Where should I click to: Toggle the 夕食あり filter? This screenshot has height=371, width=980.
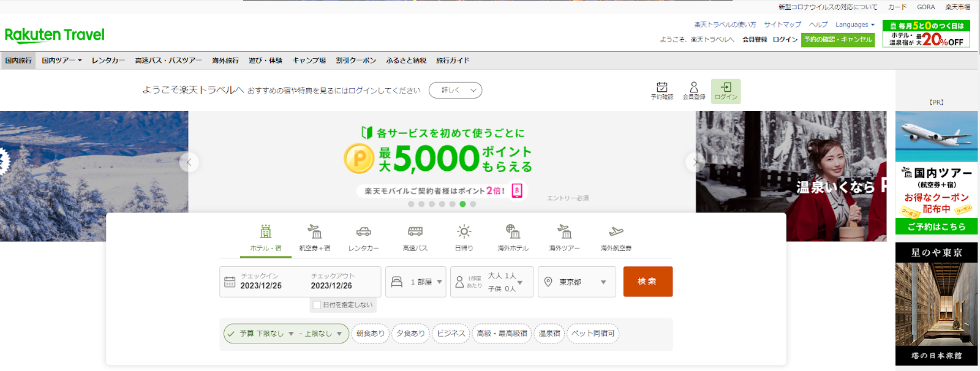click(410, 334)
